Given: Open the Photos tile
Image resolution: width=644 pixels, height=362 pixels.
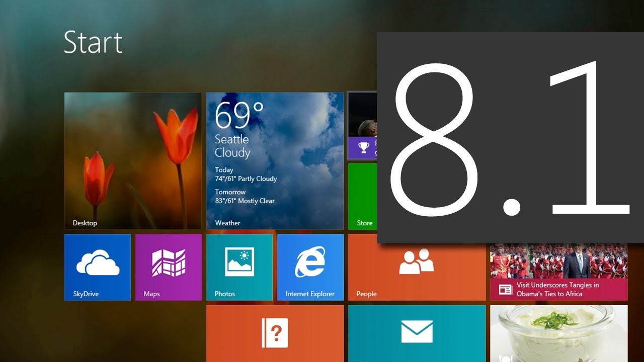Looking at the screenshot, I should point(239,267).
